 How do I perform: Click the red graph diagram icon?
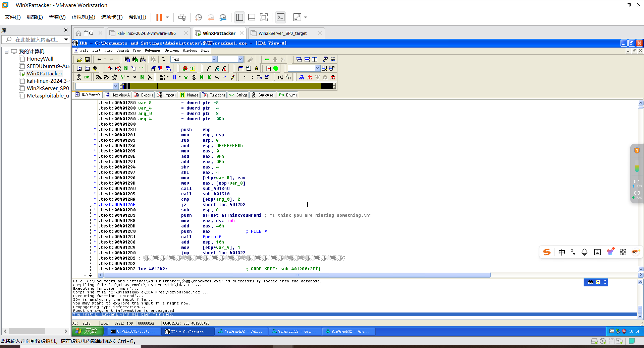click(x=309, y=77)
